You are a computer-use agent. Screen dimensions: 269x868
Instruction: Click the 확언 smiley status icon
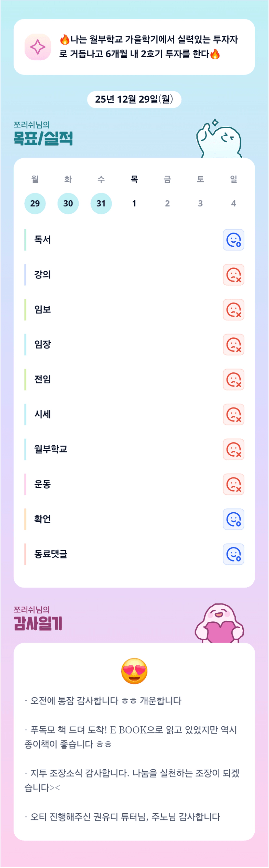[233, 519]
